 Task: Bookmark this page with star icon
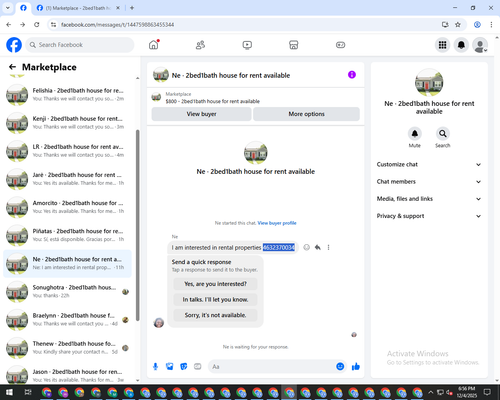[x=458, y=25]
